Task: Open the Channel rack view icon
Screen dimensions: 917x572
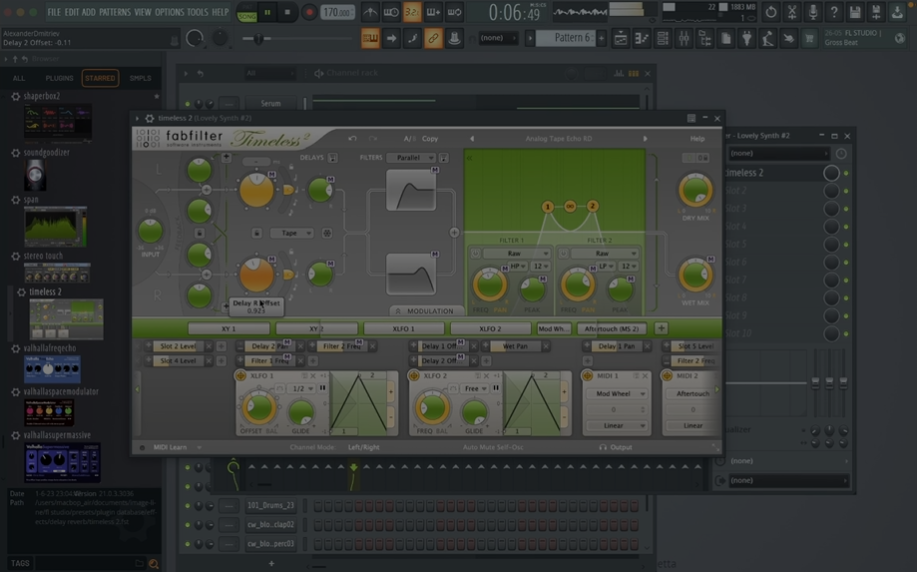Action: coord(663,39)
